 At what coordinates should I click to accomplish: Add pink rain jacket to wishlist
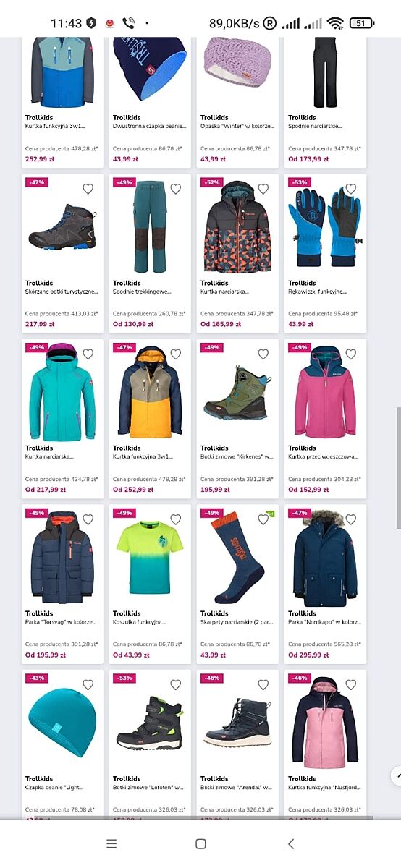point(351,354)
